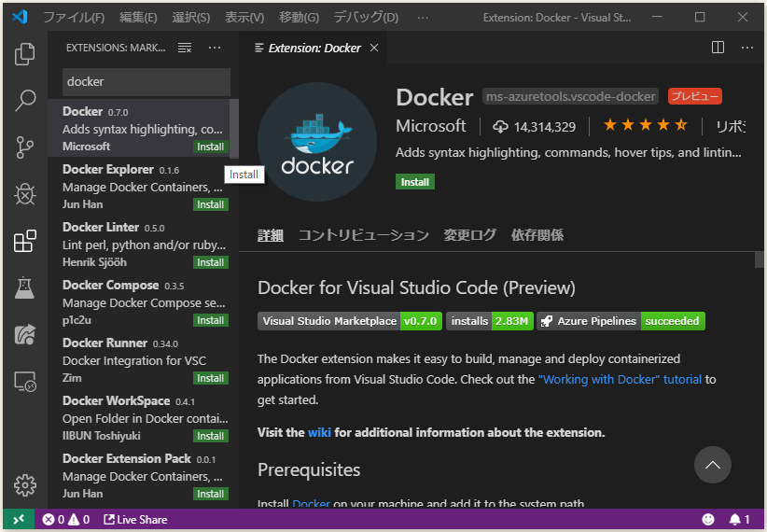Focus the extensions search box with 'docker'

[x=146, y=82]
